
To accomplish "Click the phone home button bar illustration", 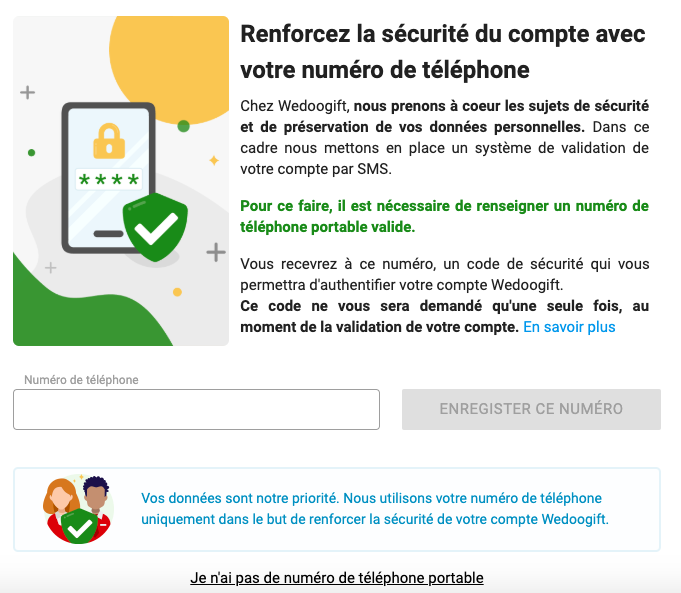I will click(x=109, y=234).
